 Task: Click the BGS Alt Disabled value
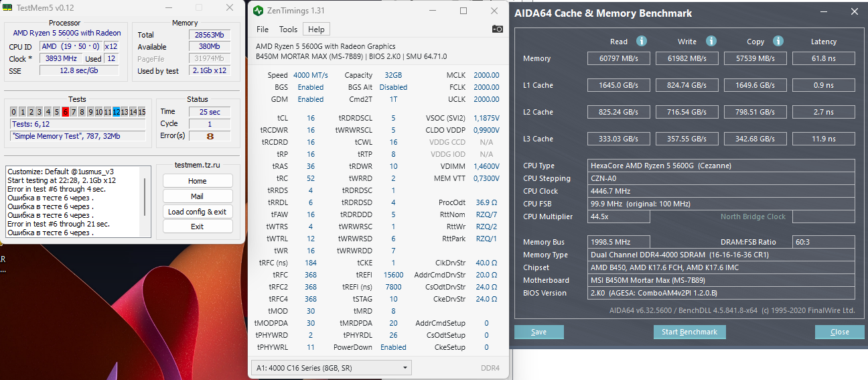pos(393,87)
